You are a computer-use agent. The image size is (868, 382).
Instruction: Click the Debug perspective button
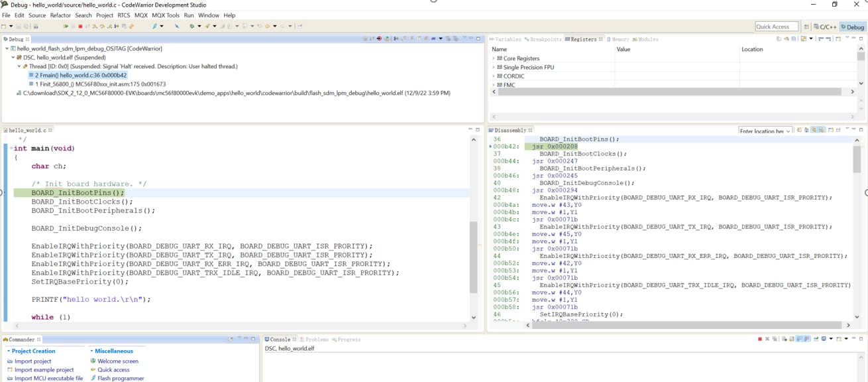coord(853,27)
